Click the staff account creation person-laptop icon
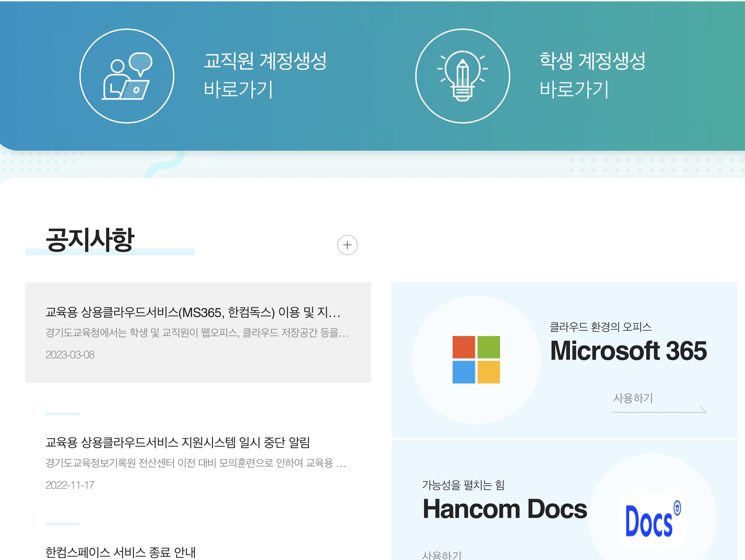 (127, 76)
